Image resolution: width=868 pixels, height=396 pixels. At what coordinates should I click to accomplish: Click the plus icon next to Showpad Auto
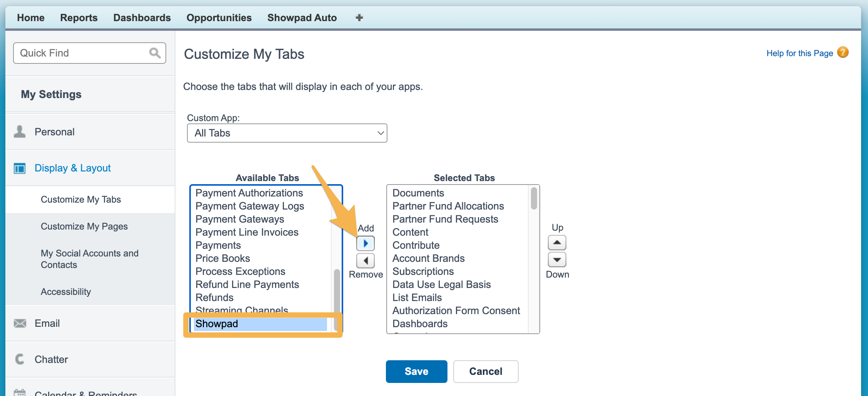359,17
